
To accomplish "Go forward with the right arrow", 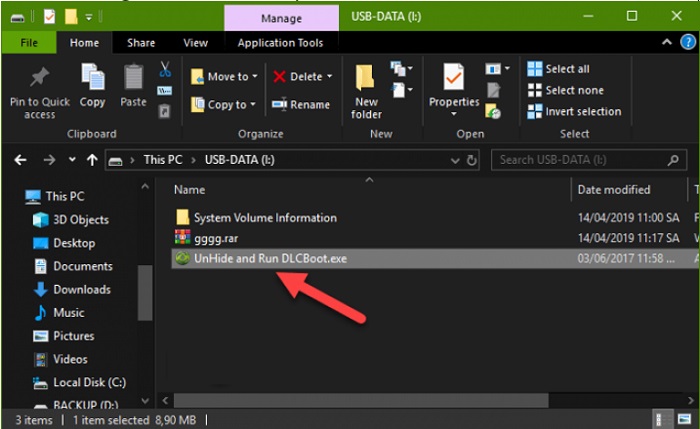I will (49, 160).
